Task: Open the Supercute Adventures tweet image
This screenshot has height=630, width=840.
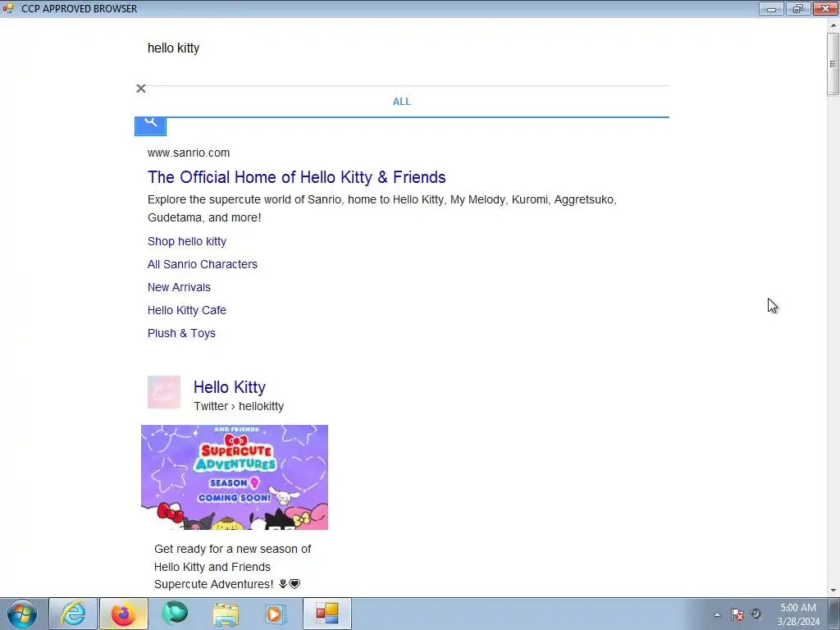Action: (x=235, y=477)
